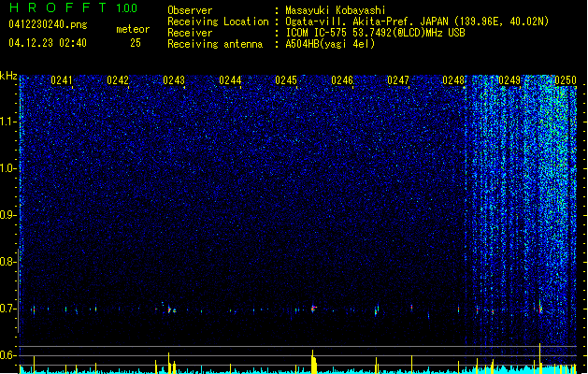
Task: Click the 0248 time marker
Action: (453, 80)
